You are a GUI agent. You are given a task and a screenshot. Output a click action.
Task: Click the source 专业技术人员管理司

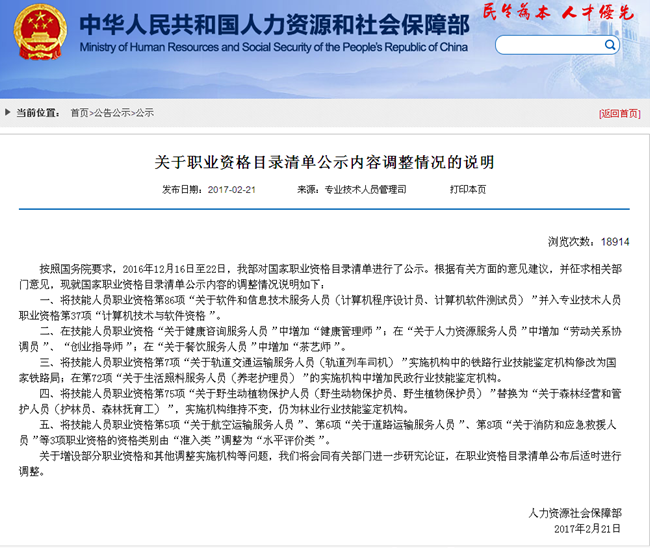[x=365, y=189]
